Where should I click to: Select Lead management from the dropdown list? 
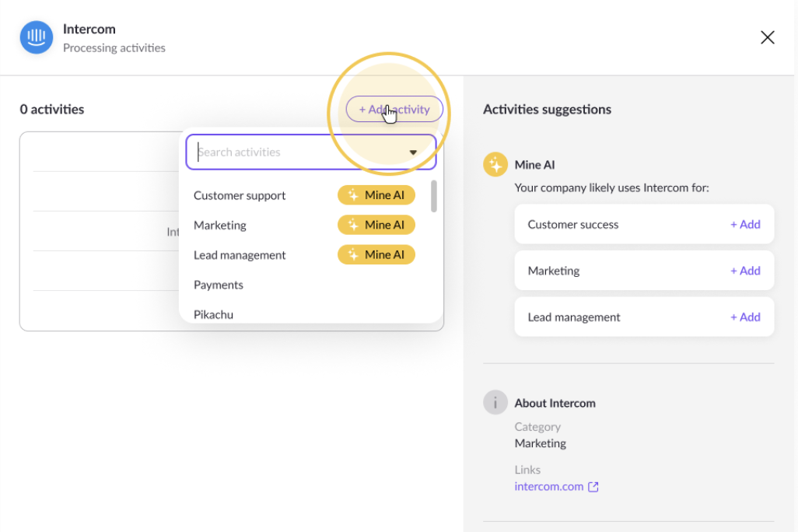[240, 255]
